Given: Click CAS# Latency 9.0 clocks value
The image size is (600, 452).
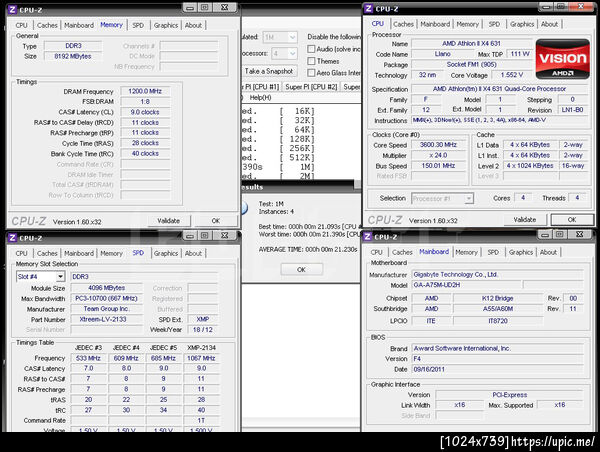Looking at the screenshot, I should coord(145,112).
